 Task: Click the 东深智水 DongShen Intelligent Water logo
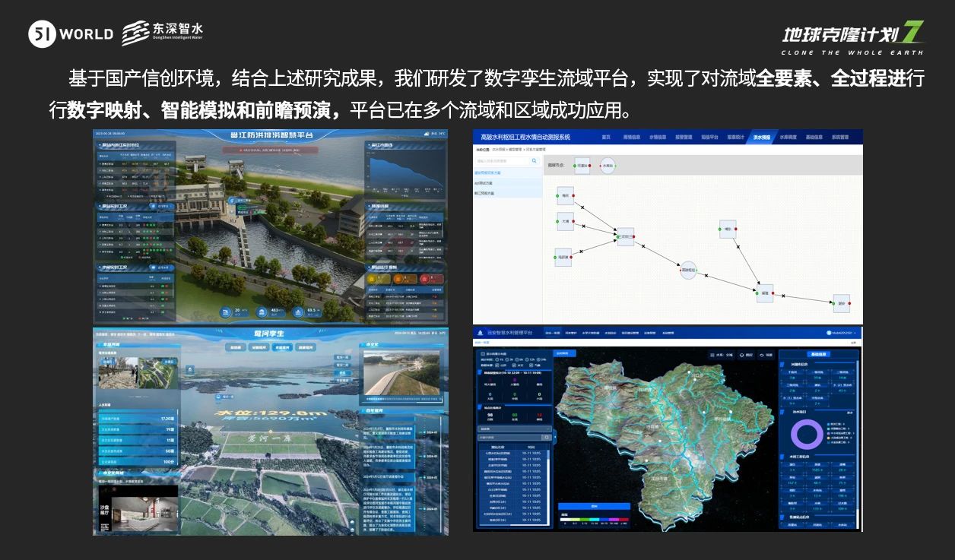[164, 32]
